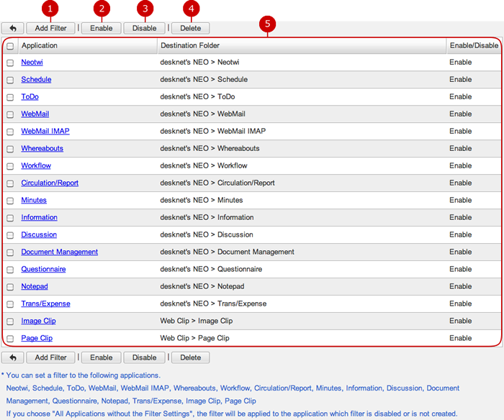Click the top Delete button
504x420 pixels.
click(191, 28)
